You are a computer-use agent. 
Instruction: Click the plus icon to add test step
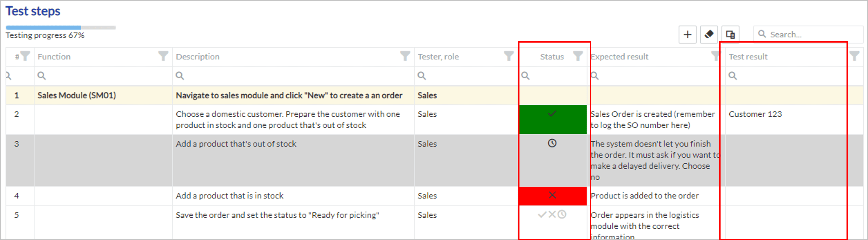687,34
